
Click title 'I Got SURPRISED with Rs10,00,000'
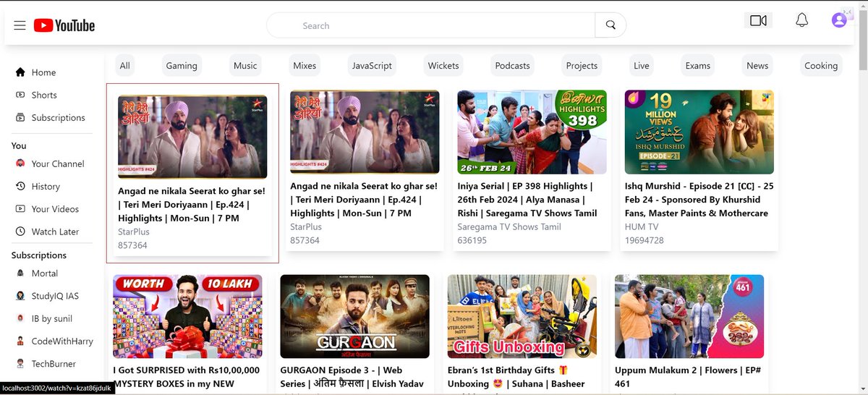[x=186, y=377]
